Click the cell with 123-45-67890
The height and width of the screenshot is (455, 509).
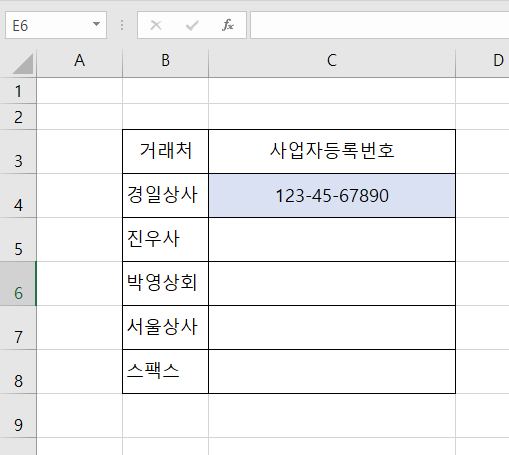tap(332, 196)
